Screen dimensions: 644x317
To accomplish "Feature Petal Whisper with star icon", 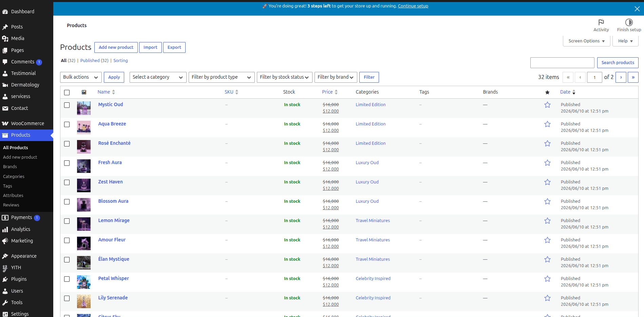I will pos(547,279).
